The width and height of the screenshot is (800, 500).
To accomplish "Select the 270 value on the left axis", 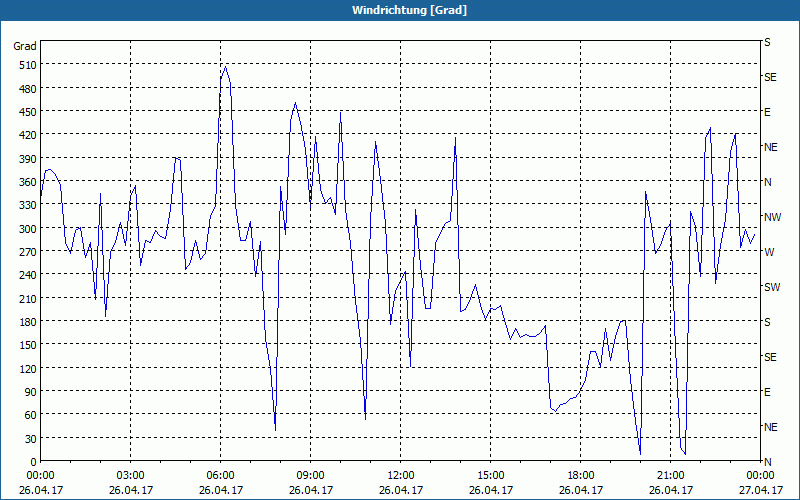I will (x=28, y=252).
